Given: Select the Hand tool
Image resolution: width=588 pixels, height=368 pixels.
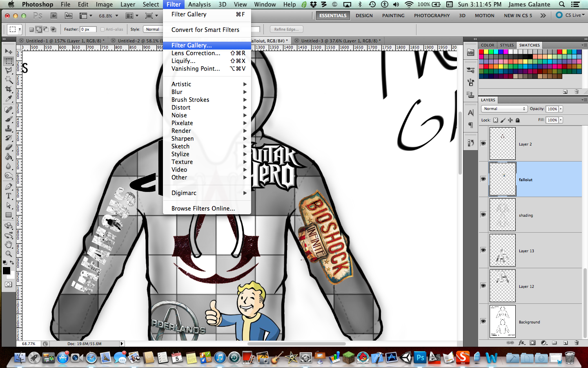Looking at the screenshot, I should point(9,245).
